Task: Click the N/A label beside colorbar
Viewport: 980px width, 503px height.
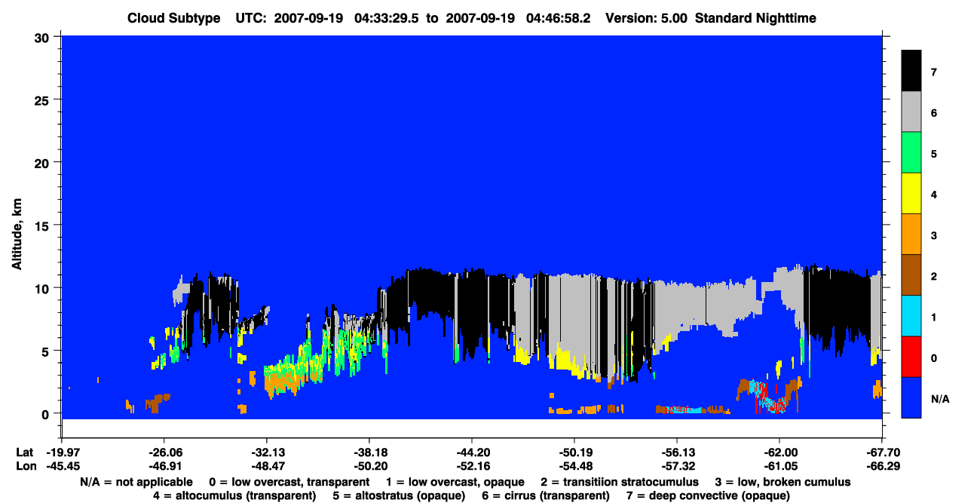Action: click(942, 398)
